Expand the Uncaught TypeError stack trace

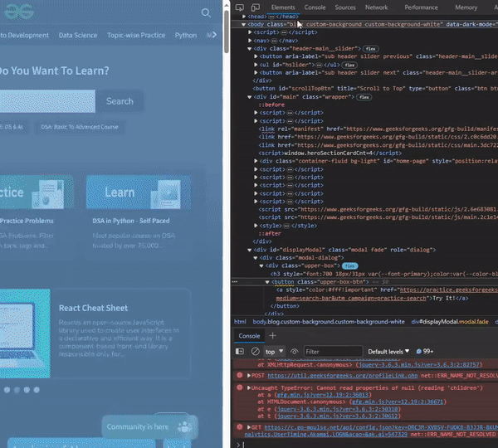point(249,387)
